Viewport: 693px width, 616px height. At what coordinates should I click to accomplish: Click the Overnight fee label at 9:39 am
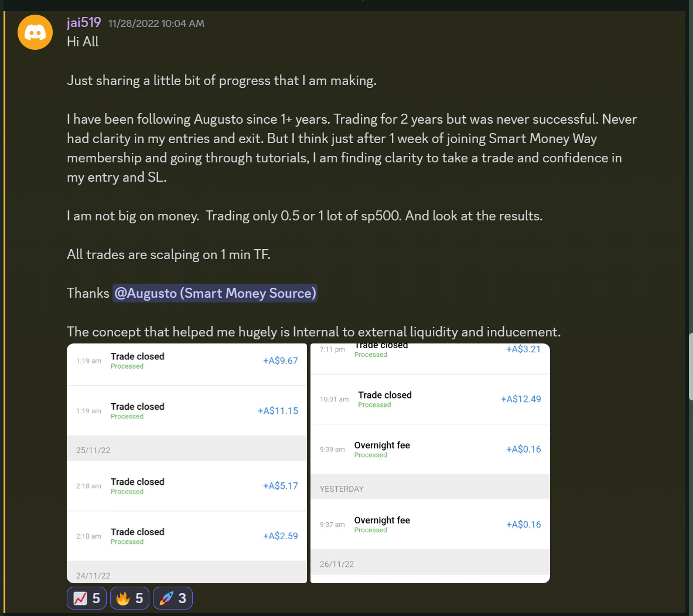pyautogui.click(x=382, y=445)
